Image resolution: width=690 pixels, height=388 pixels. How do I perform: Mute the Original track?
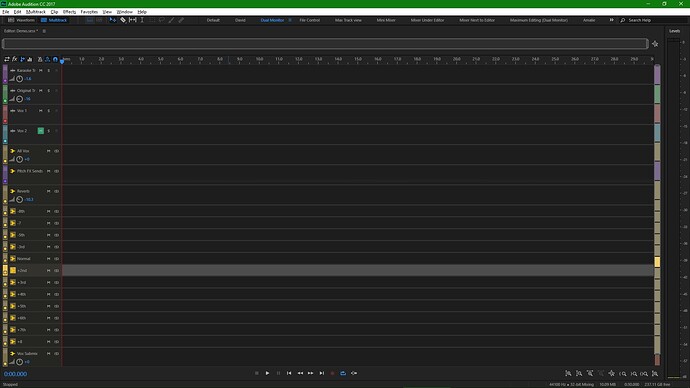click(x=40, y=91)
